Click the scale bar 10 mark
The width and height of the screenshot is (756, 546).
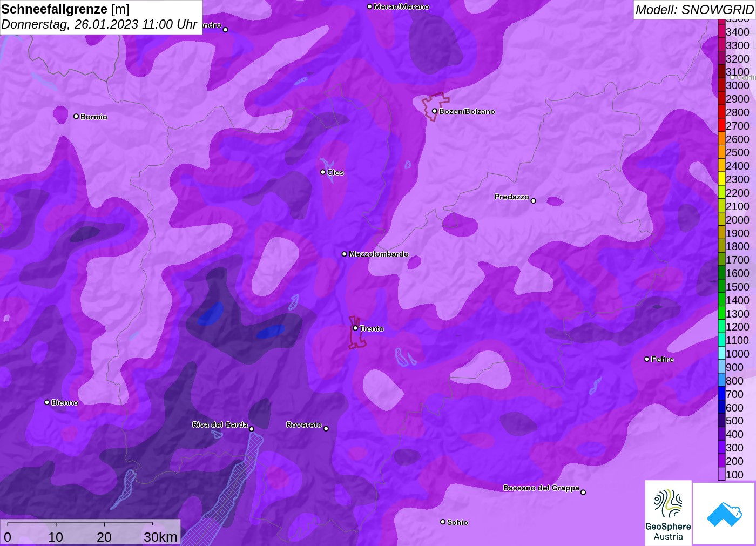(x=56, y=537)
